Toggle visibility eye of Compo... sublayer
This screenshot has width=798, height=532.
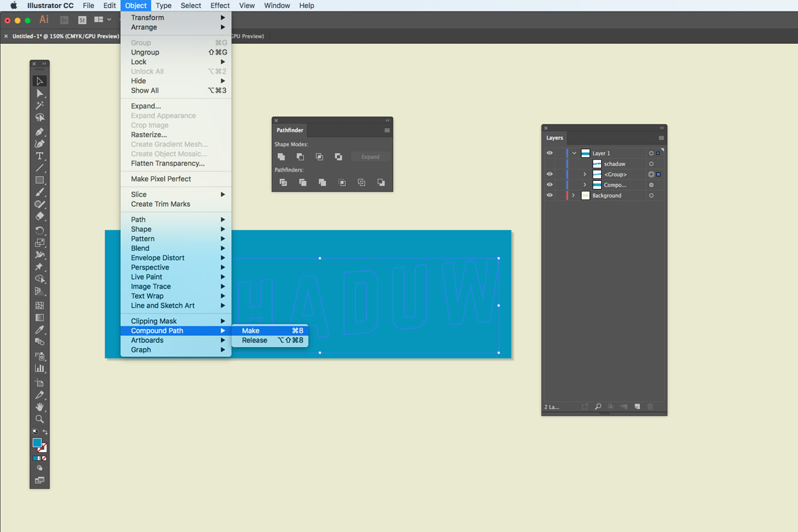pyautogui.click(x=549, y=185)
